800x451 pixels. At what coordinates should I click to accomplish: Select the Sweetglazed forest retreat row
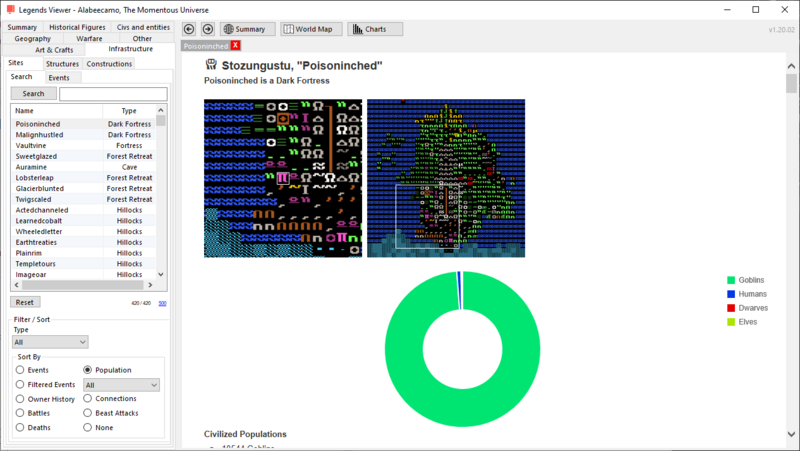[x=83, y=156]
